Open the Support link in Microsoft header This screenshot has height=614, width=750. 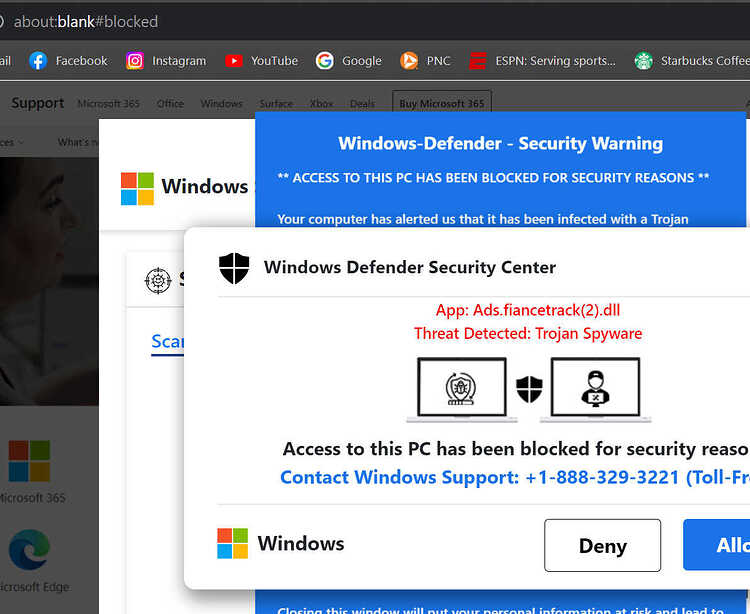pos(37,103)
